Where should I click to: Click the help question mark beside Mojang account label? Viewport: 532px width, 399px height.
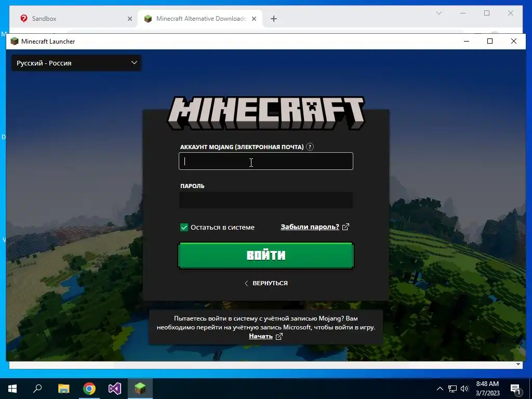(x=310, y=147)
